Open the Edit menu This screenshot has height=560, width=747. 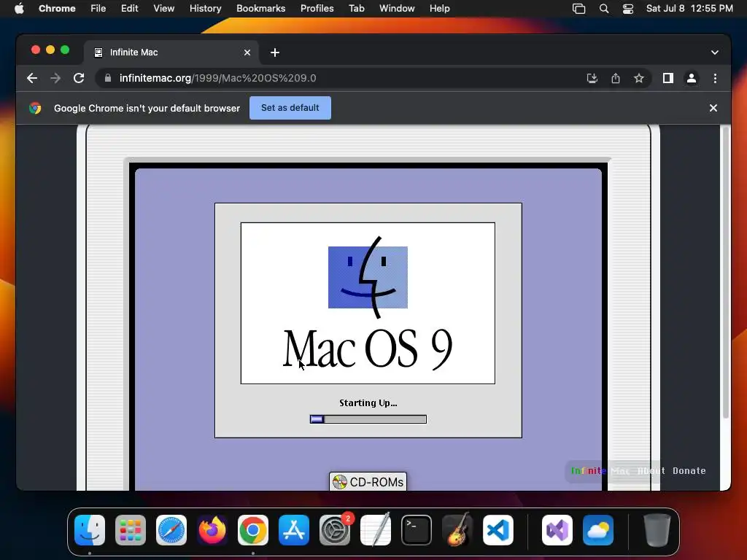(130, 9)
